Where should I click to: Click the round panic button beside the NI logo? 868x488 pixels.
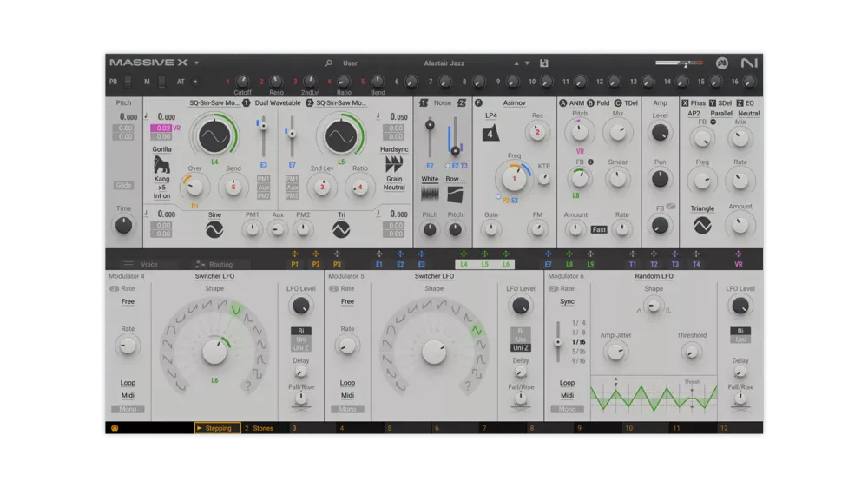pos(722,63)
